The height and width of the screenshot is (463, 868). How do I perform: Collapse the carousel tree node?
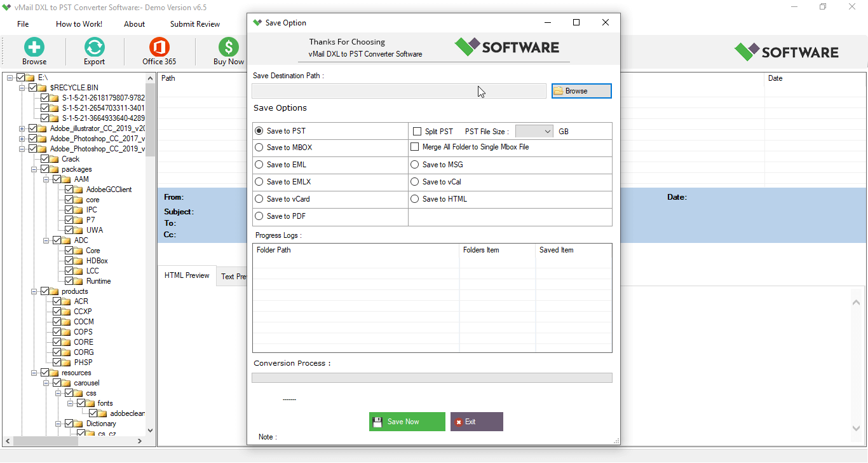pos(47,383)
